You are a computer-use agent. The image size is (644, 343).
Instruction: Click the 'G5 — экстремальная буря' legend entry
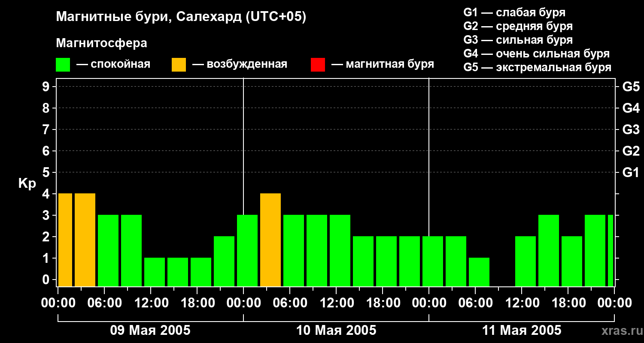pos(537,68)
